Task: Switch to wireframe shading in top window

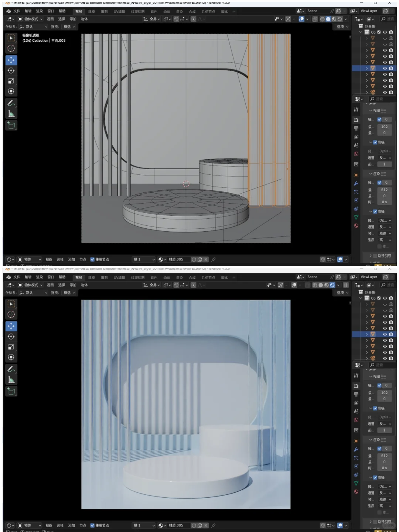Action: 322,19
